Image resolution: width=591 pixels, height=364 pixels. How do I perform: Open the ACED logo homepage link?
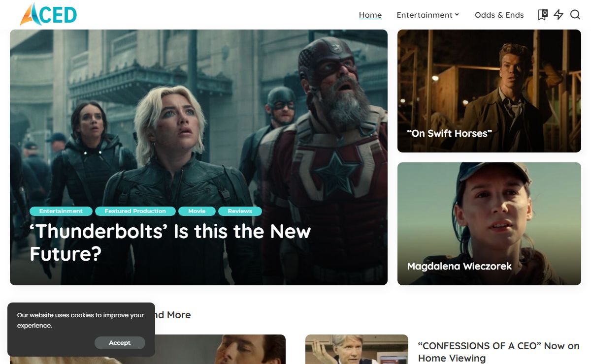pyautogui.click(x=48, y=14)
